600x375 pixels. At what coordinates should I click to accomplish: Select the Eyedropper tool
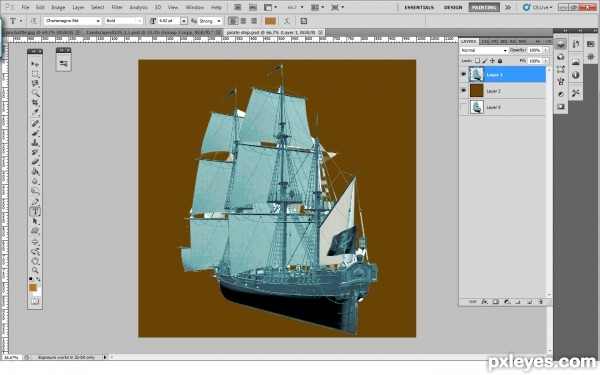click(x=35, y=112)
